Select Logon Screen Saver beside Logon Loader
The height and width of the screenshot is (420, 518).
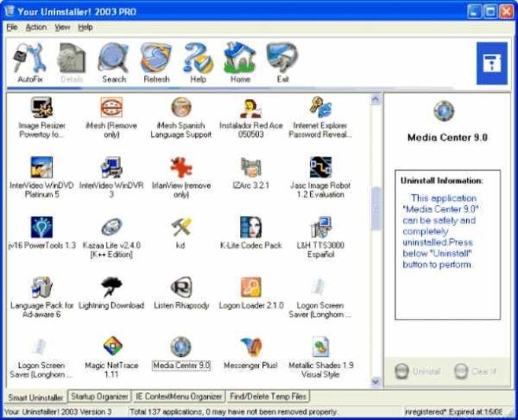pos(320,297)
